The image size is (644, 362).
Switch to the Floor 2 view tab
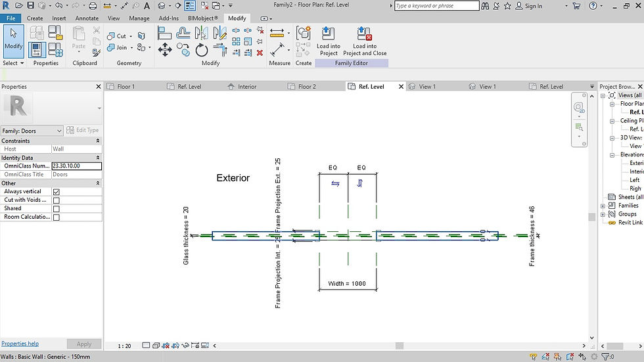[307, 87]
